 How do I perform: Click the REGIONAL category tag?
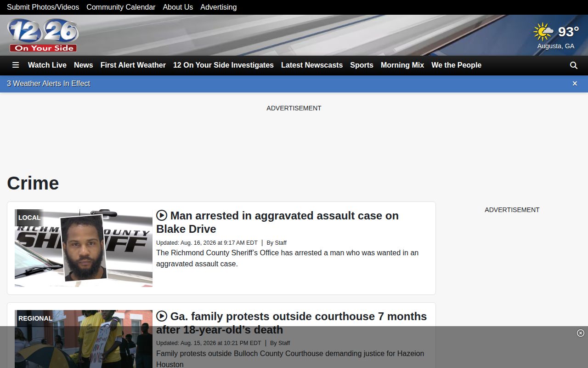(x=35, y=318)
